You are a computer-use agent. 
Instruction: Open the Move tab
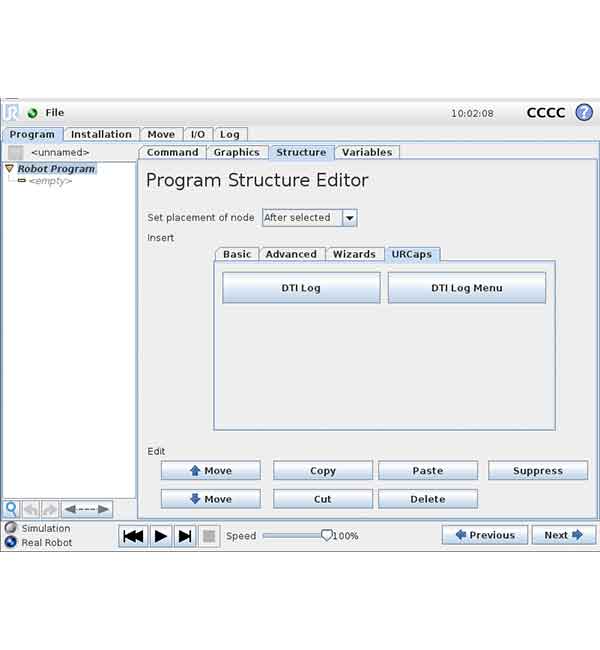[x=161, y=134]
